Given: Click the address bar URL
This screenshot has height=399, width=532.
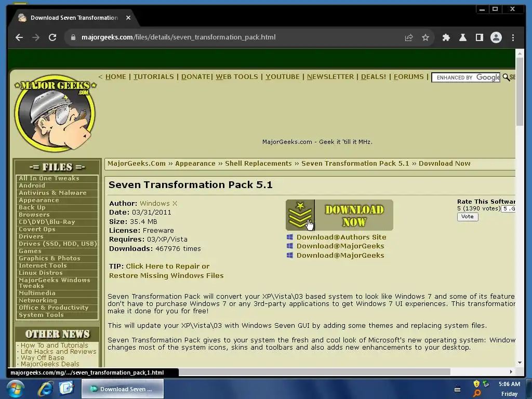Looking at the screenshot, I should click(179, 37).
